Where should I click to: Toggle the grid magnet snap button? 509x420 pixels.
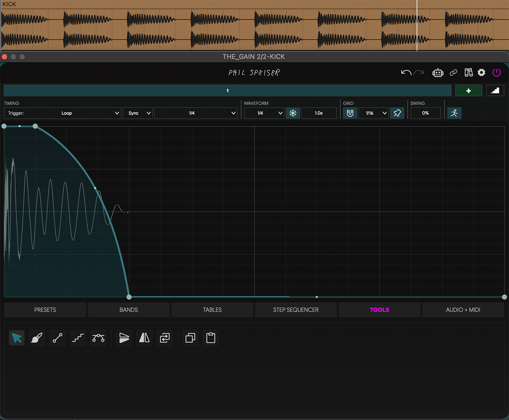(350, 113)
